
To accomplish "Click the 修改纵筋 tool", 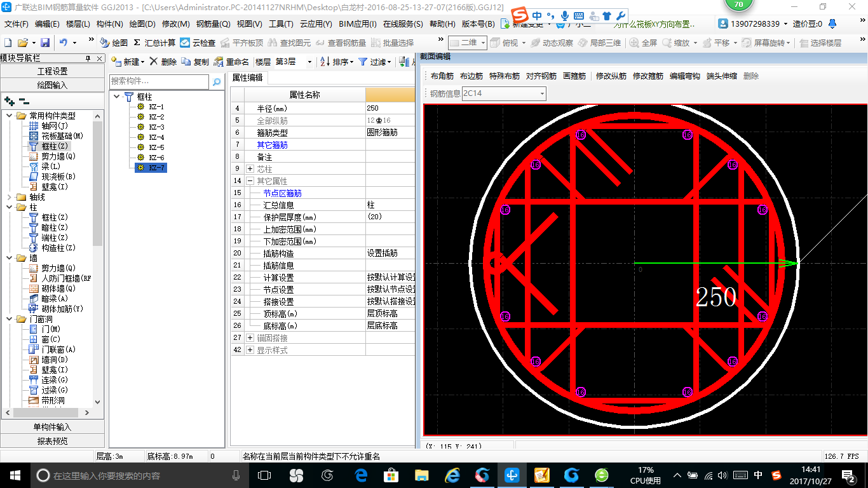I will point(611,76).
